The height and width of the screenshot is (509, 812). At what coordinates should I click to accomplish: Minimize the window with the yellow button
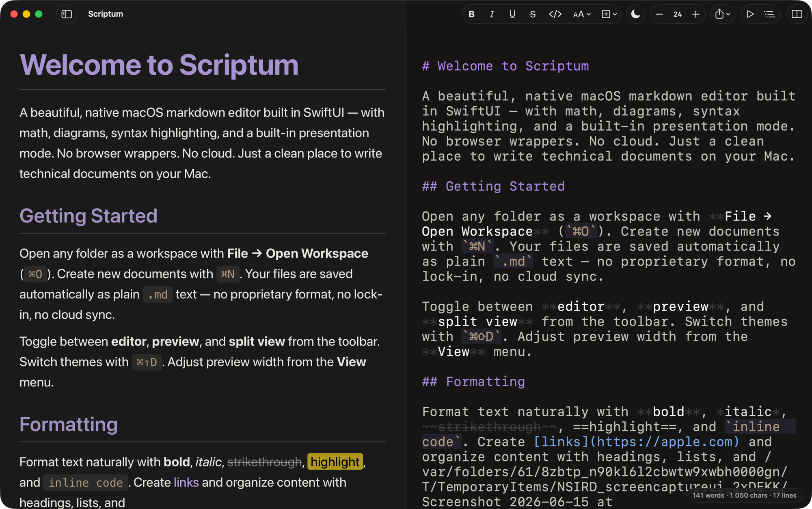(x=26, y=14)
